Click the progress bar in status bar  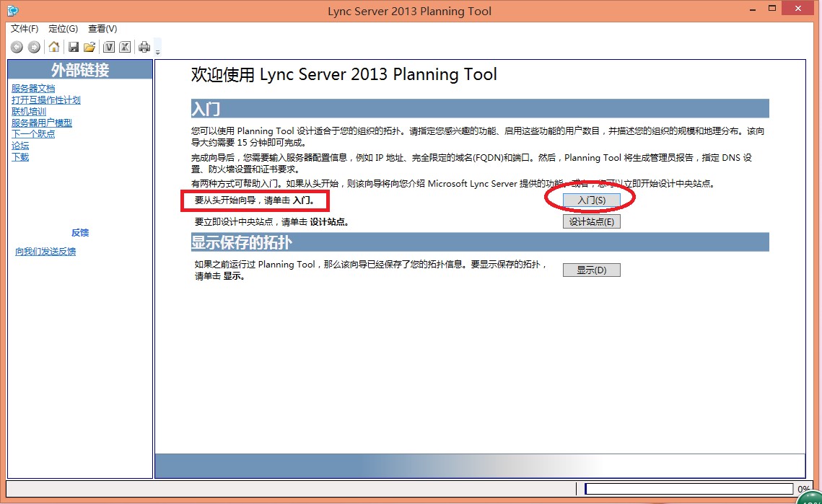pyautogui.click(x=688, y=489)
